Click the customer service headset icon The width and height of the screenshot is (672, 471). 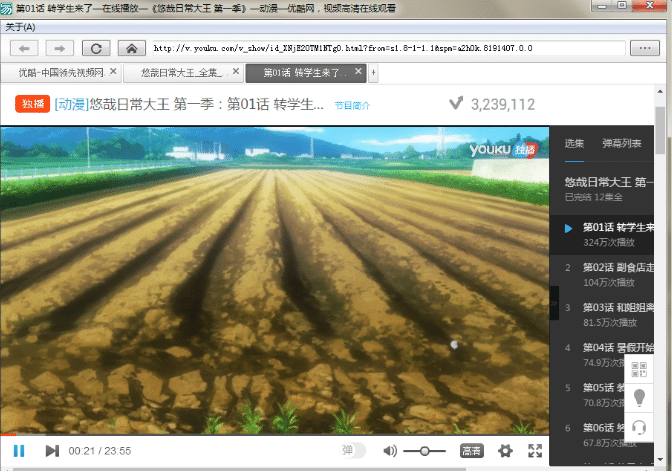638,427
